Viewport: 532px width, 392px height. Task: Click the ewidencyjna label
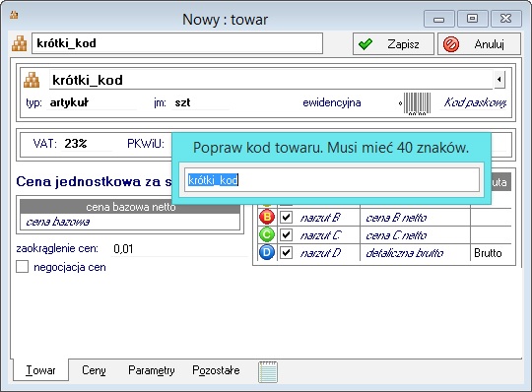point(332,102)
